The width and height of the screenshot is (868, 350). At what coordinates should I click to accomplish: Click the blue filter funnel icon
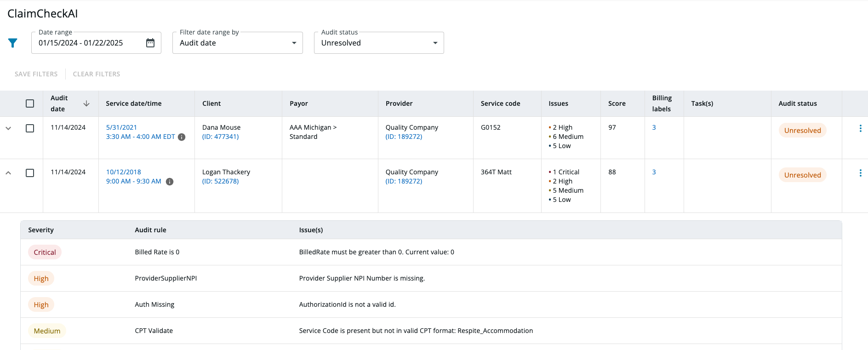coord(13,43)
